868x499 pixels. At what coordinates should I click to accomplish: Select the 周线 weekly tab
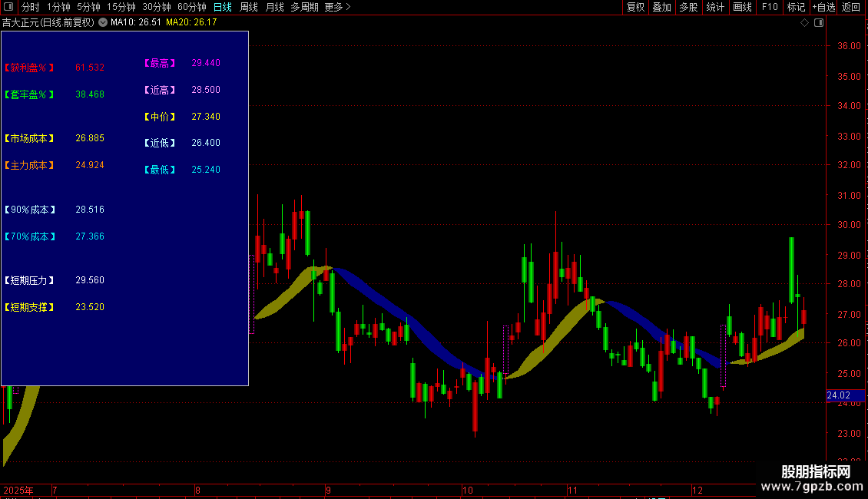pos(249,7)
